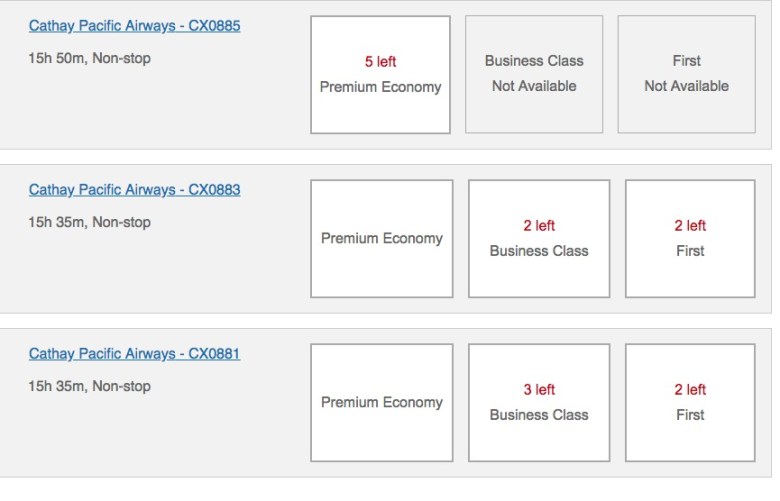The width and height of the screenshot is (780, 501).
Task: Select Business Class fare for flight CX0881
Action: pos(539,403)
